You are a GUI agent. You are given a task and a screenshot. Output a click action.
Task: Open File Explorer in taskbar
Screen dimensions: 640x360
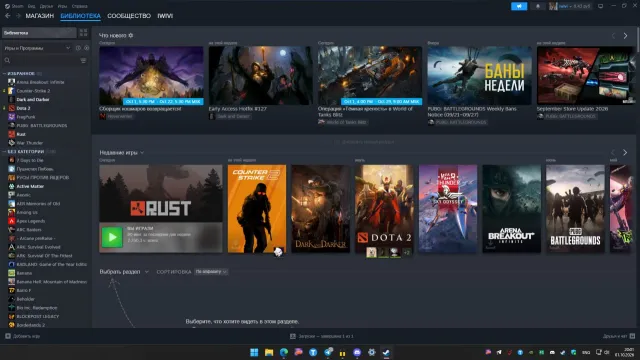[x=269, y=352]
